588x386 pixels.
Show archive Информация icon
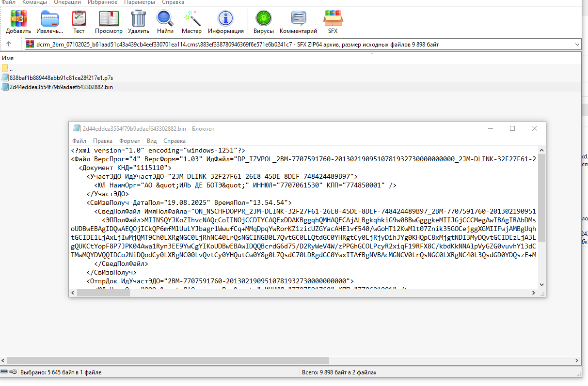coord(226,18)
